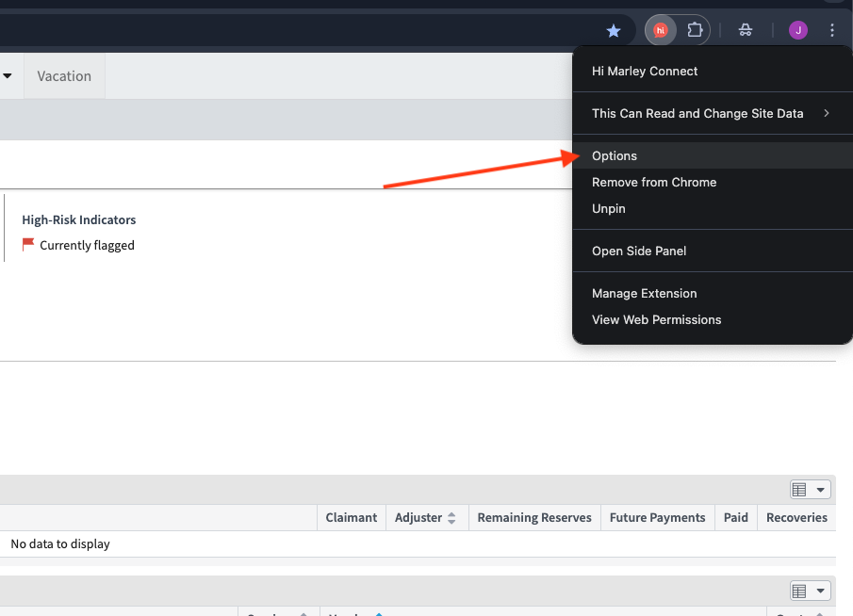Image resolution: width=853 pixels, height=616 pixels.
Task: Open the Chrome Extensions puzzle-piece menu
Action: (x=695, y=29)
